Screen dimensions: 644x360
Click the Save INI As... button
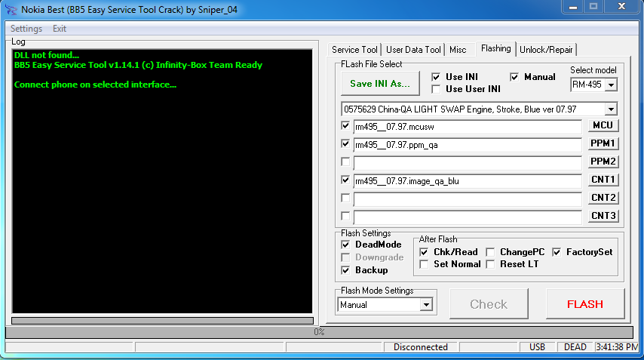380,84
